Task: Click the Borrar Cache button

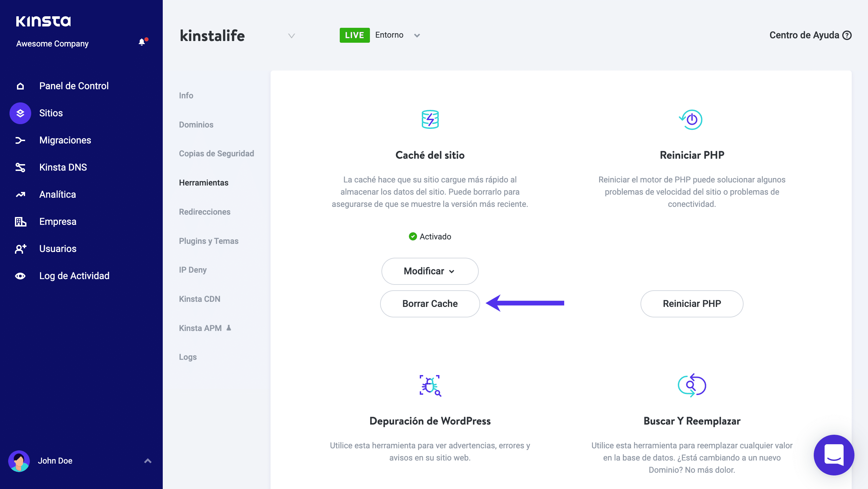Action: tap(430, 304)
